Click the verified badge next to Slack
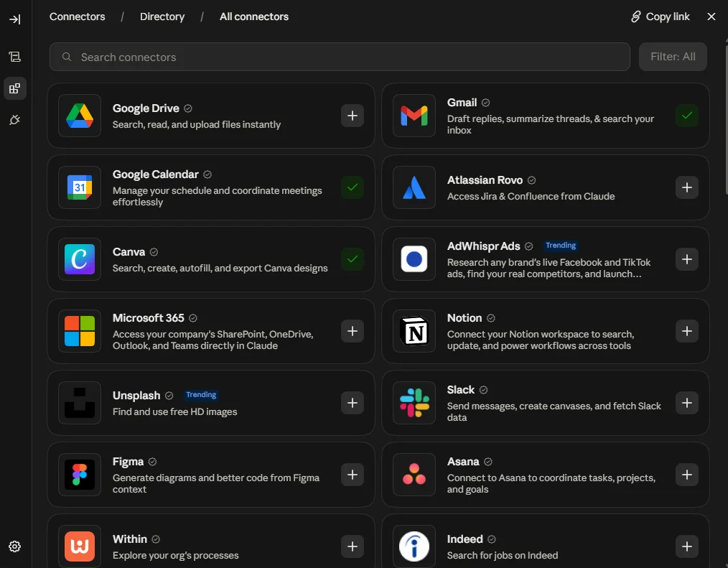The height and width of the screenshot is (568, 728). point(483,390)
